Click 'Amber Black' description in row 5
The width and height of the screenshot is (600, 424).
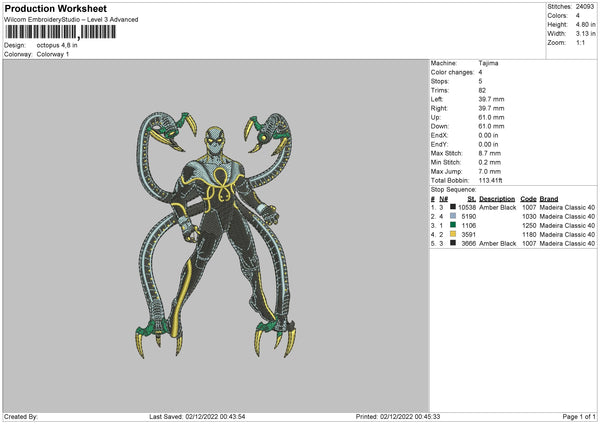(x=497, y=243)
